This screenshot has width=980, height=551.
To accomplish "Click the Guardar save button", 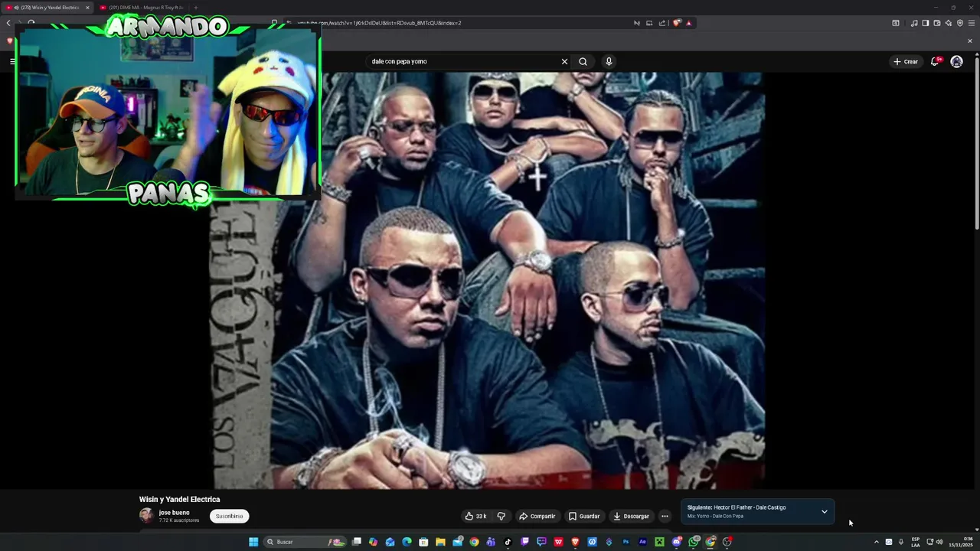I will click(x=583, y=516).
